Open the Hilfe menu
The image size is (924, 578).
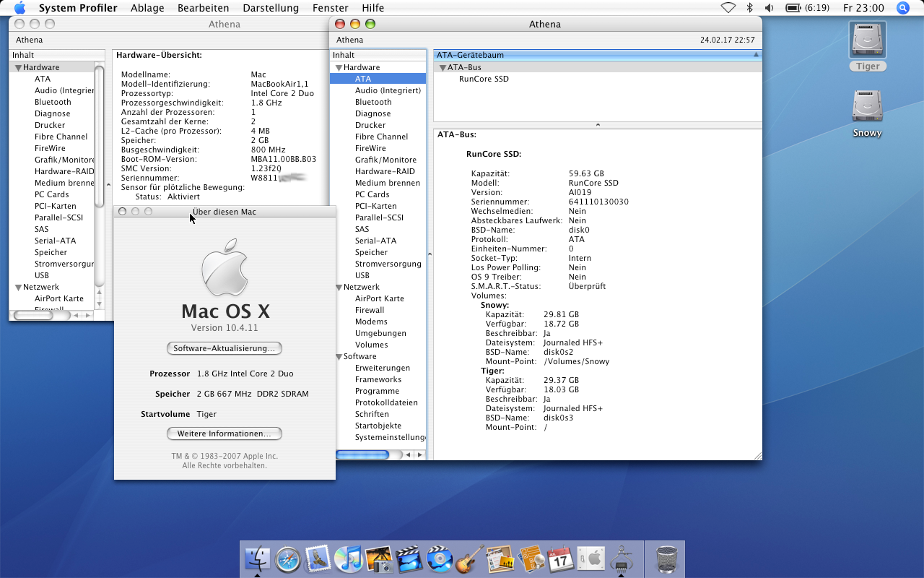tap(373, 8)
